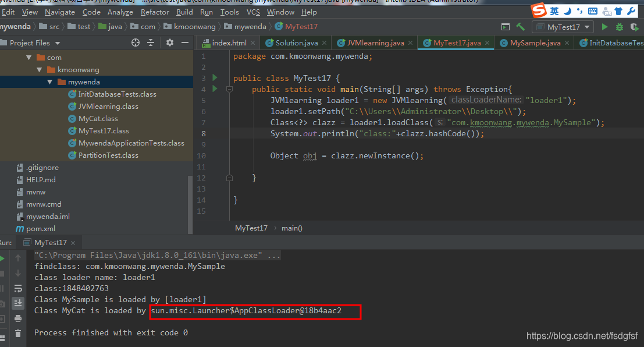
Task: Open the Tools menu
Action: coord(229,12)
